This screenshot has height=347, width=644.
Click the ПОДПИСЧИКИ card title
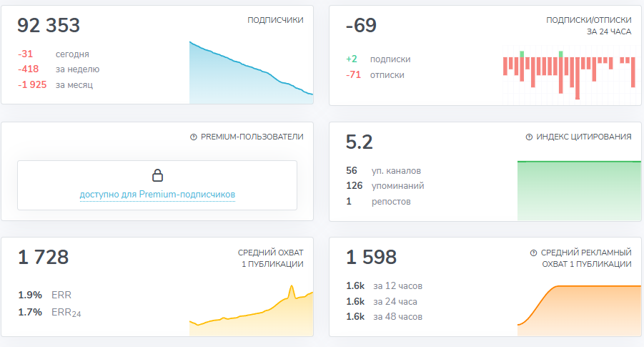coord(275,20)
